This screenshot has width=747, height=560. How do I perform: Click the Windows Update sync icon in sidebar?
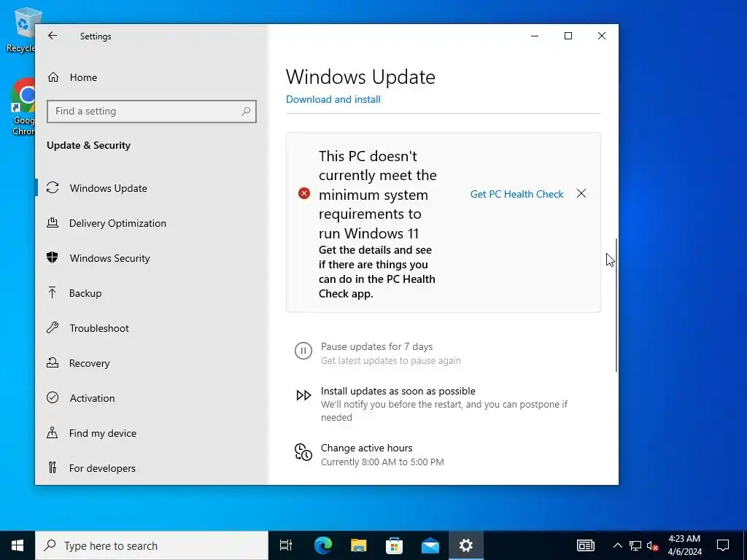click(x=53, y=187)
